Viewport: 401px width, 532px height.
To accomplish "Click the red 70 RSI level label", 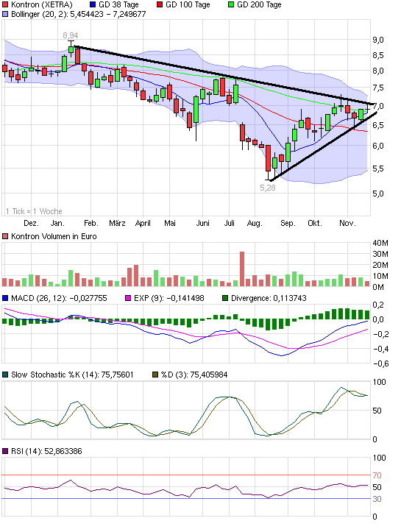I will (377, 475).
